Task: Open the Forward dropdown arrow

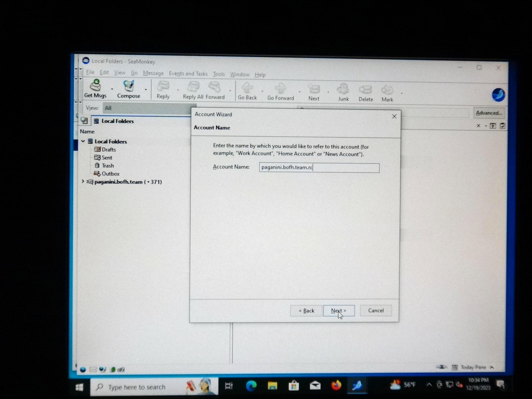Action: coord(230,91)
